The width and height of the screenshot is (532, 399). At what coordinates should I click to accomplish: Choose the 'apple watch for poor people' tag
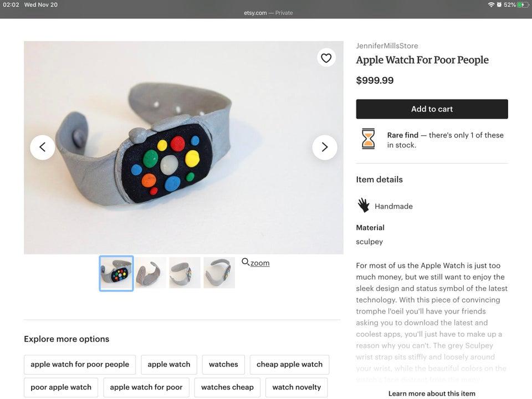point(80,365)
